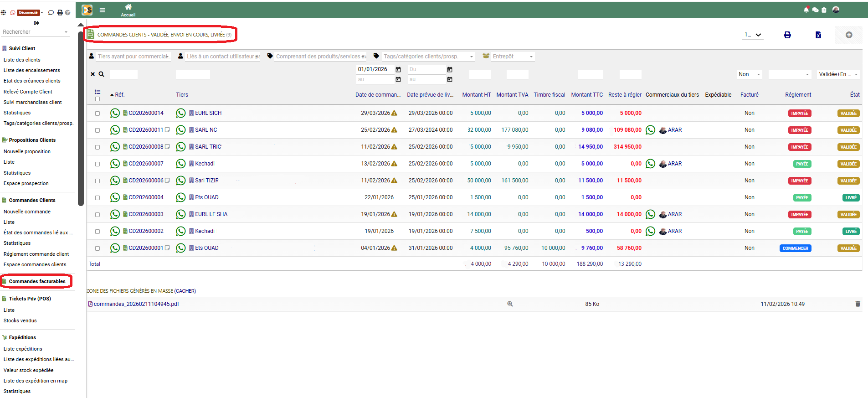Open the column selector list icon
The width and height of the screenshot is (868, 398).
point(98,92)
